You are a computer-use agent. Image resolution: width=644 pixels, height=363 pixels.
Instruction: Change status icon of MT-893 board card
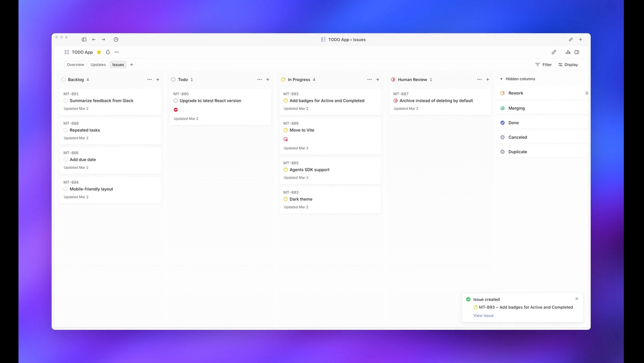(286, 101)
